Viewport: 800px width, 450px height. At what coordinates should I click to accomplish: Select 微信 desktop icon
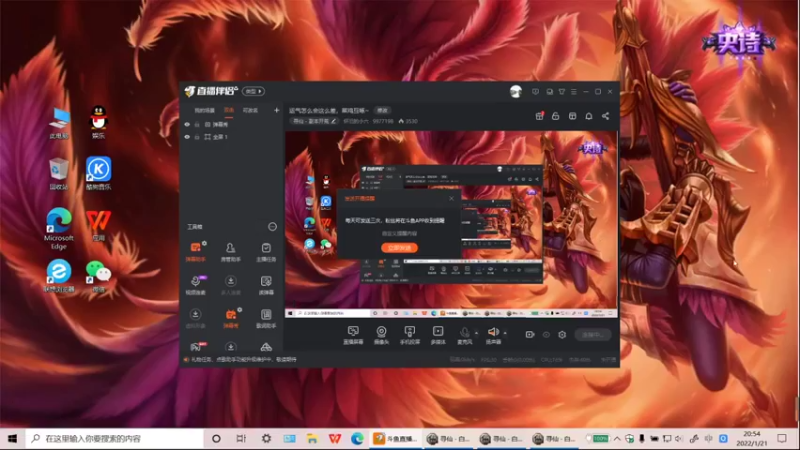click(98, 276)
